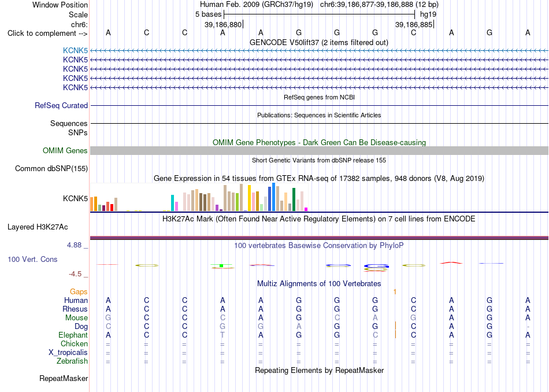Screen dimensions: 549x392
Task: Click the T base in Elephant row
Action: click(222, 335)
